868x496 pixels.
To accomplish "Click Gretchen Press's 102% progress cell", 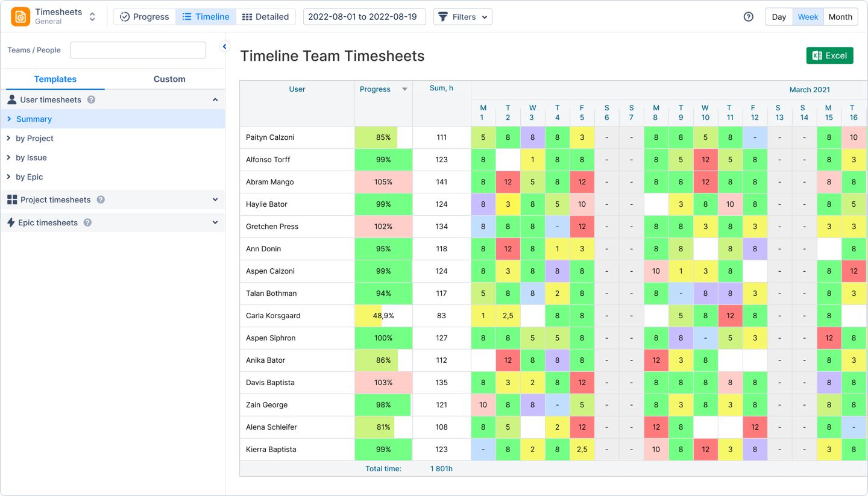I will pyautogui.click(x=383, y=227).
